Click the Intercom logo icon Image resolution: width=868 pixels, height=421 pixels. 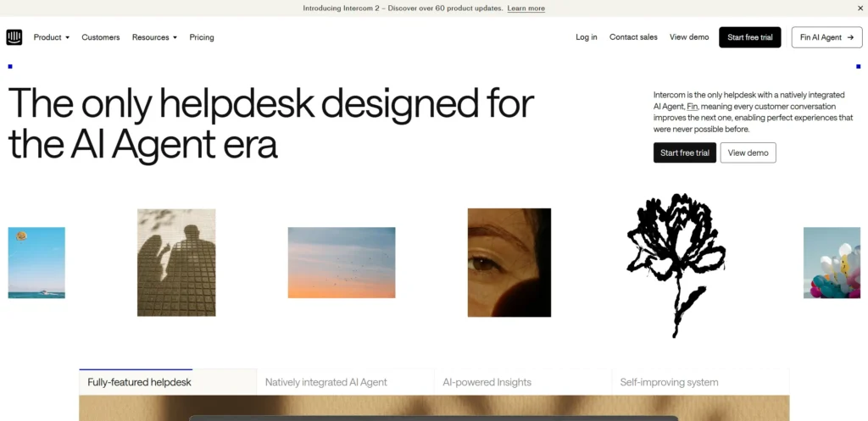pyautogui.click(x=14, y=37)
